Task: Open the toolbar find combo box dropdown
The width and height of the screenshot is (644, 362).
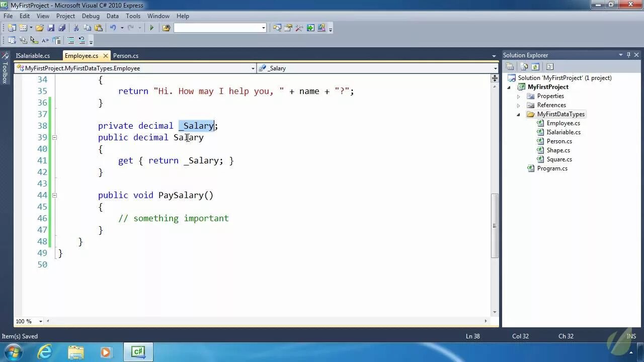Action: point(263,28)
